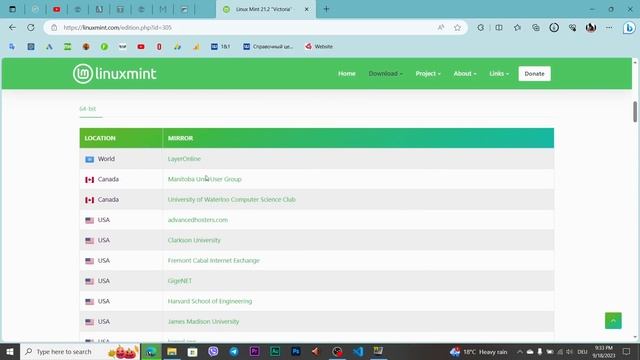This screenshot has height=360, width=640.
Task: Go to Home in site navigation
Action: (x=347, y=73)
